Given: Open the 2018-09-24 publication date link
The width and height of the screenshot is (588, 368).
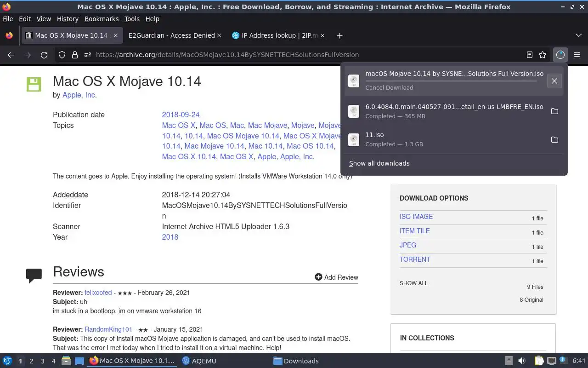Looking at the screenshot, I should [181, 115].
